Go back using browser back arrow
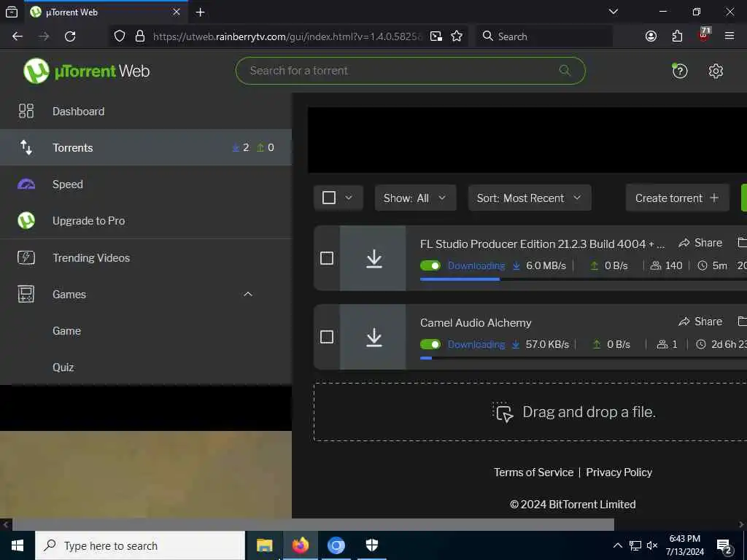The image size is (747, 560). pos(18,36)
